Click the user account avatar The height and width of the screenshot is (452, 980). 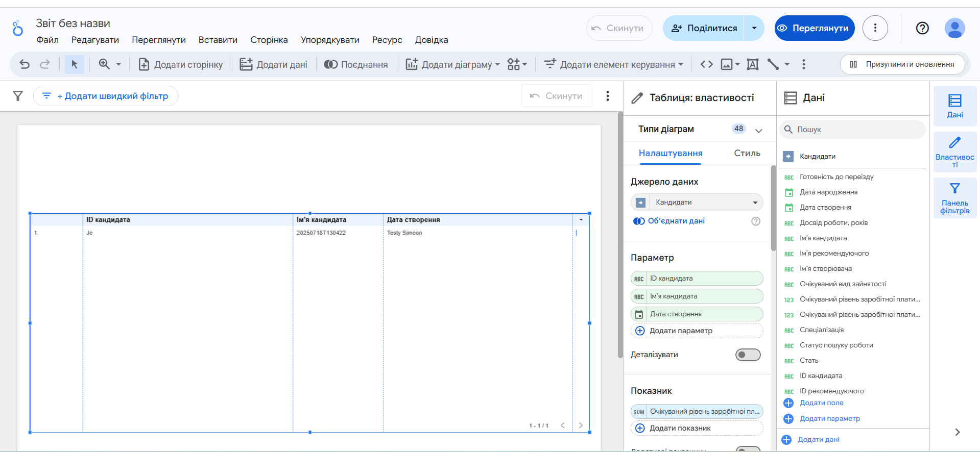point(954,28)
